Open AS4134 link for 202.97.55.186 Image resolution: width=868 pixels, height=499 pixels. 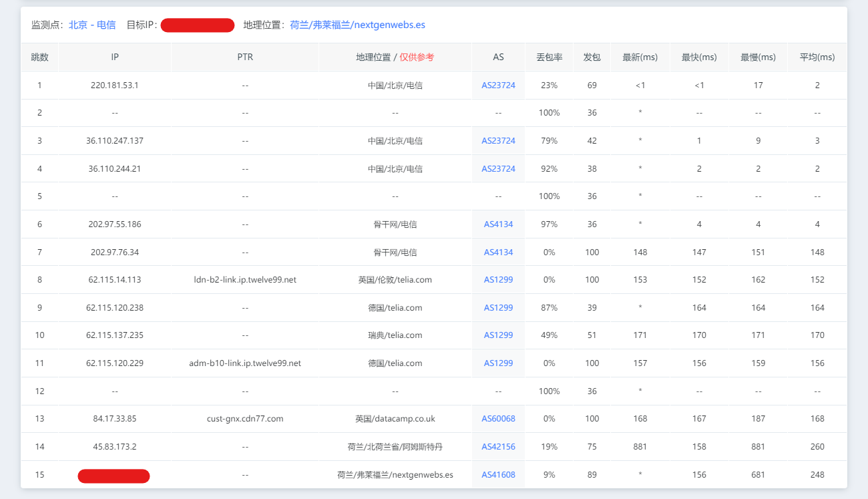pos(498,224)
